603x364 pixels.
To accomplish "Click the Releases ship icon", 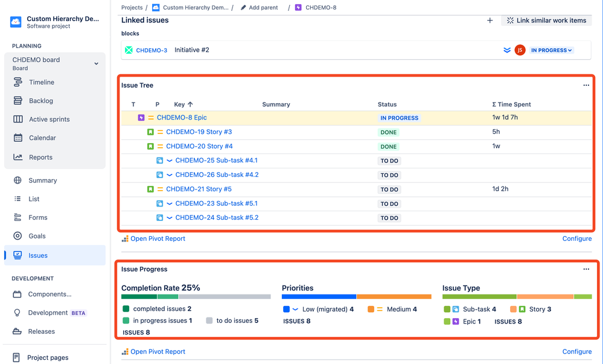I will tap(17, 331).
